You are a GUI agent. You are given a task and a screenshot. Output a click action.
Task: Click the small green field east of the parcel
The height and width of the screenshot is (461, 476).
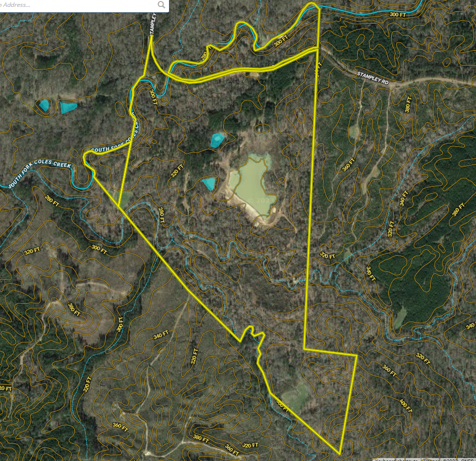[x=400, y=318]
